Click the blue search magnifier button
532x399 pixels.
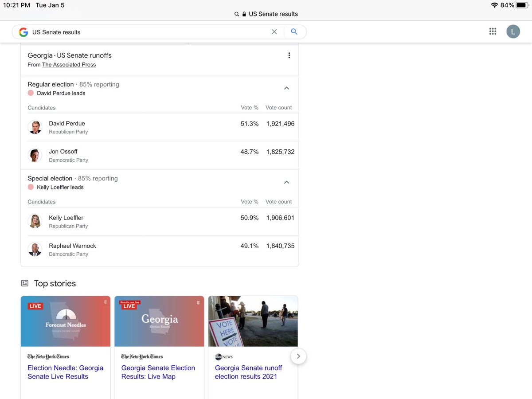(x=294, y=32)
